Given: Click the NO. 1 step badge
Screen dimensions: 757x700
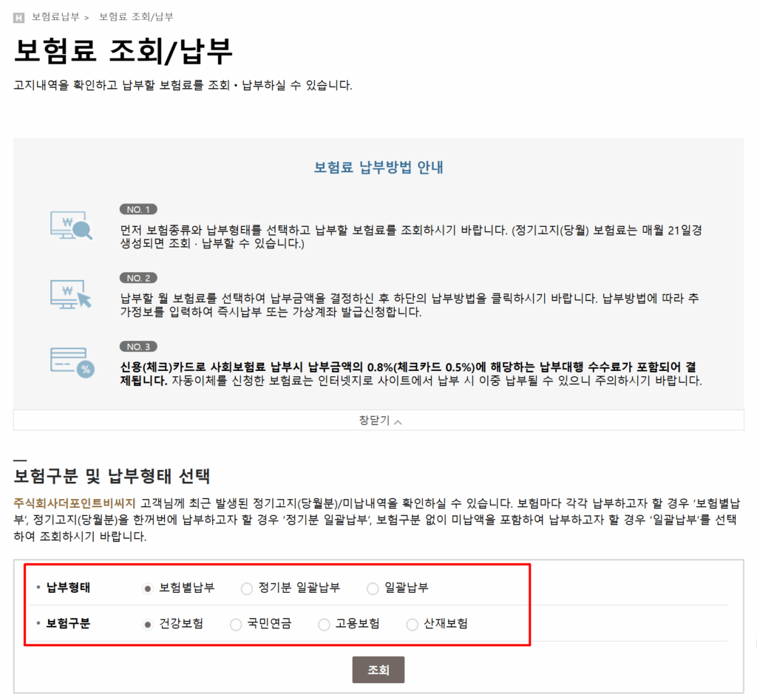Looking at the screenshot, I should pos(138,209).
